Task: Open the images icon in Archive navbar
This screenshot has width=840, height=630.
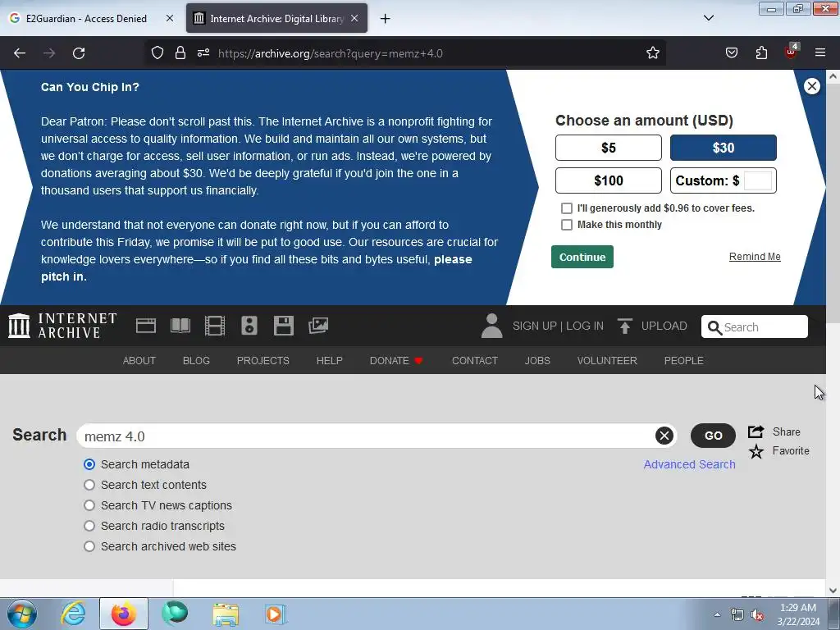Action: [x=318, y=326]
